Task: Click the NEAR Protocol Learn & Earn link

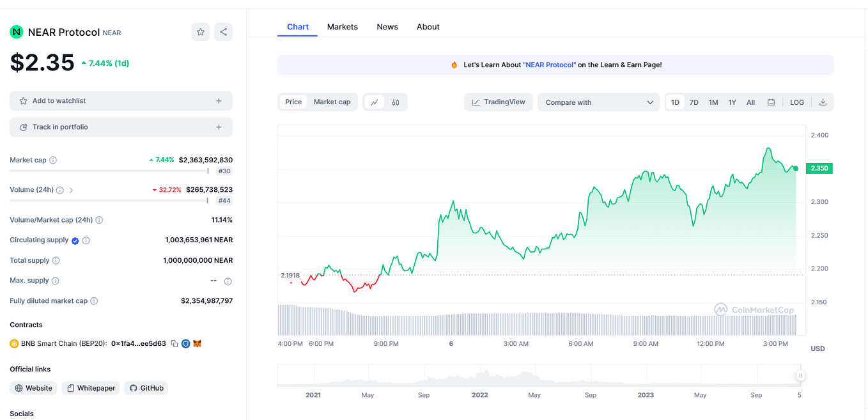Action: (550, 65)
